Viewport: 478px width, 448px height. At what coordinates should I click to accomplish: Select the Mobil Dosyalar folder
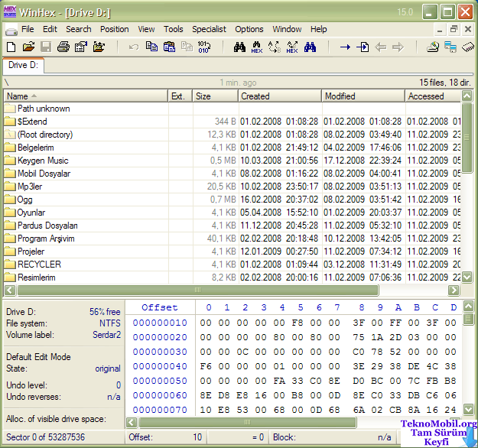[44, 174]
